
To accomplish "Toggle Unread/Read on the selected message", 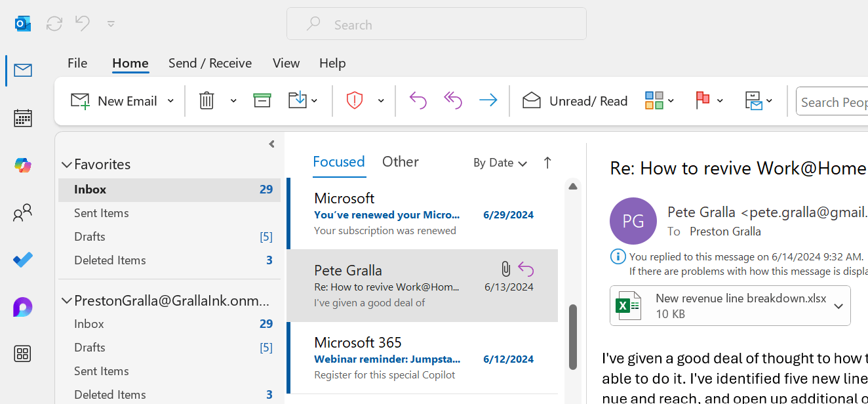I will (x=574, y=100).
